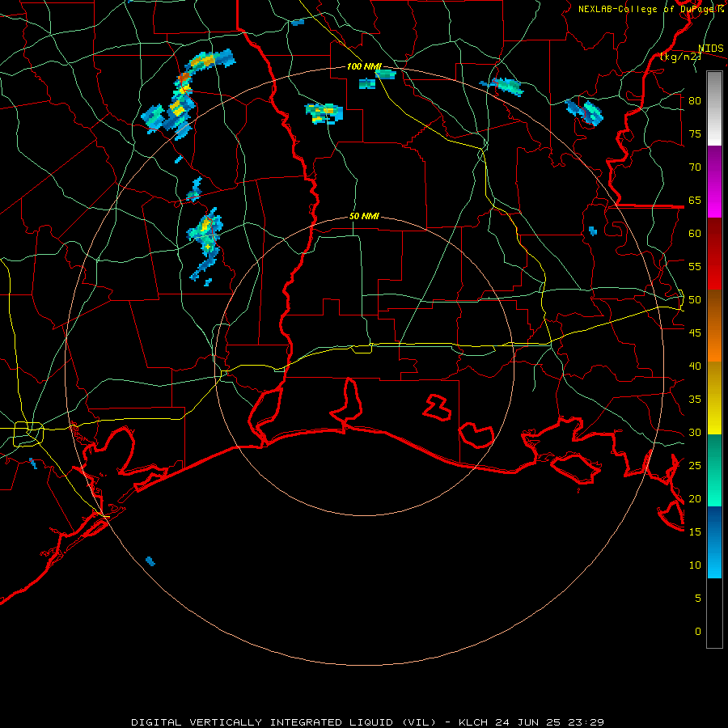The width and height of the screenshot is (728, 728).
Task: Pick the gray-white segment of color bar
Action: pos(714,108)
